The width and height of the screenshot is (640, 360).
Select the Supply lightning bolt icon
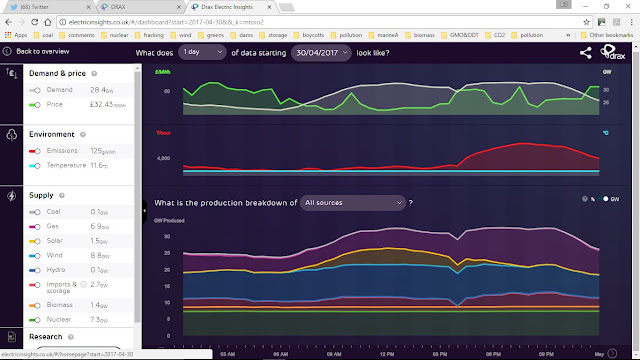pyautogui.click(x=11, y=196)
